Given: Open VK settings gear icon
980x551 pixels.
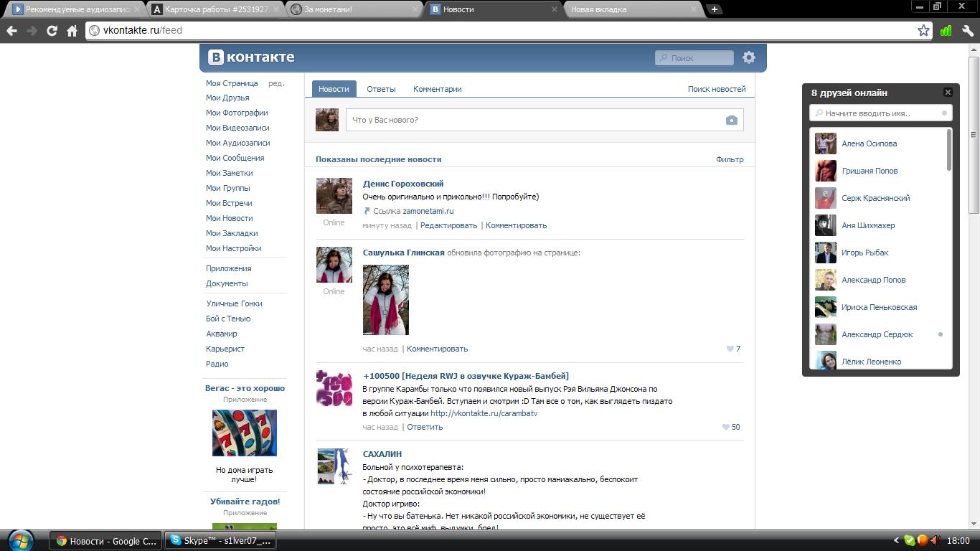Looking at the screenshot, I should pyautogui.click(x=749, y=57).
